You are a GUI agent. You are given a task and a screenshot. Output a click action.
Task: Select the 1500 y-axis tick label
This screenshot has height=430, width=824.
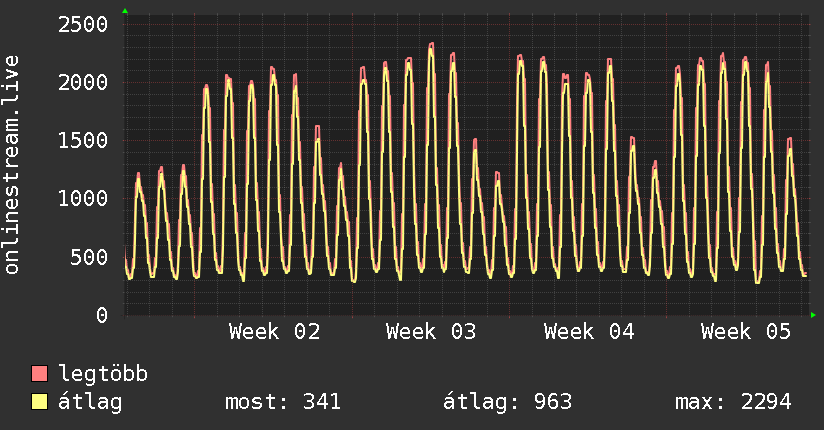(83, 140)
